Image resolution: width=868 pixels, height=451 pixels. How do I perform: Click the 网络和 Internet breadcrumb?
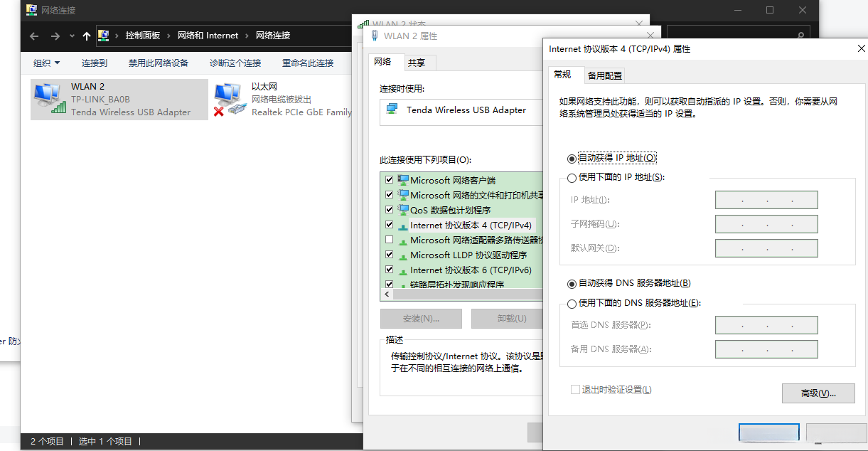point(208,36)
